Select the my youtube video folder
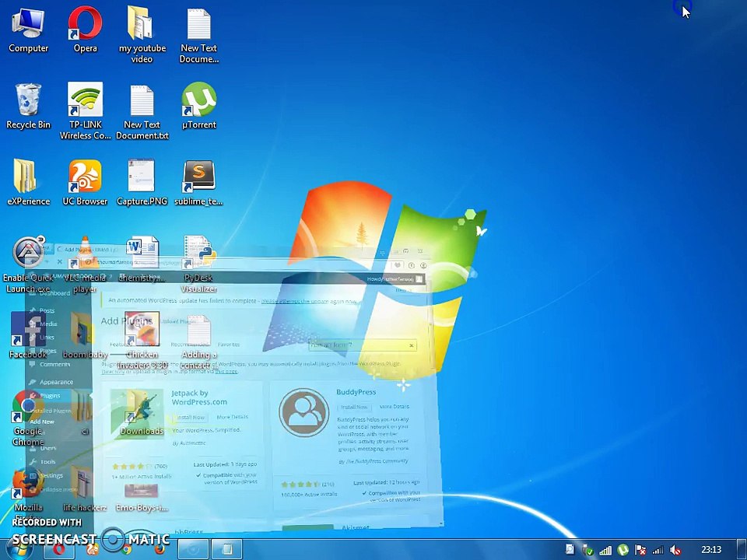 (142, 35)
